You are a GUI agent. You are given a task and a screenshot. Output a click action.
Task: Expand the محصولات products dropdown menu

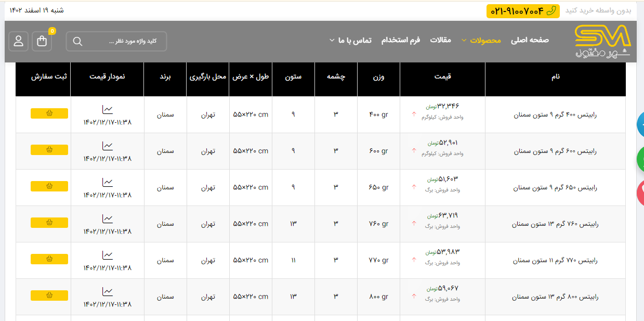click(485, 40)
